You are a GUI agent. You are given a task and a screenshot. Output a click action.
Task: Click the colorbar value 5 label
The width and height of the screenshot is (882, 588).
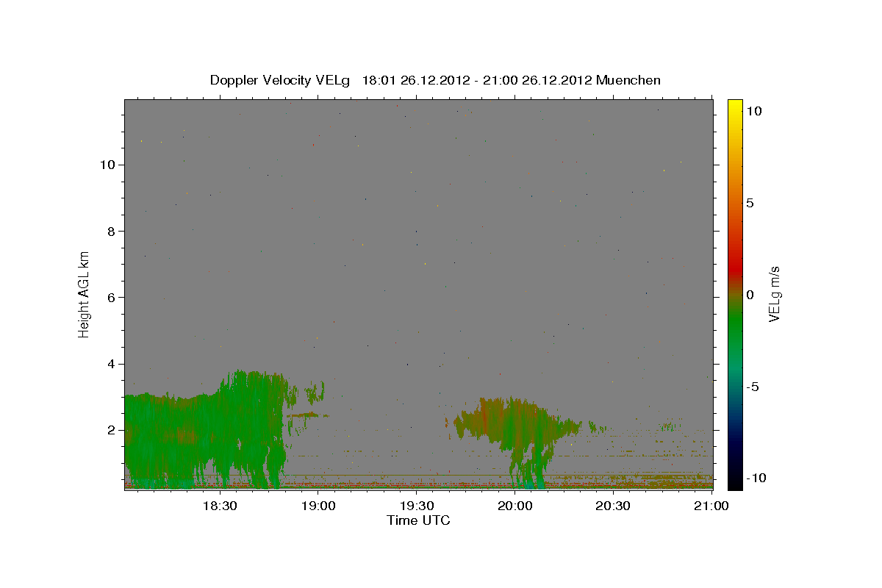pos(750,203)
